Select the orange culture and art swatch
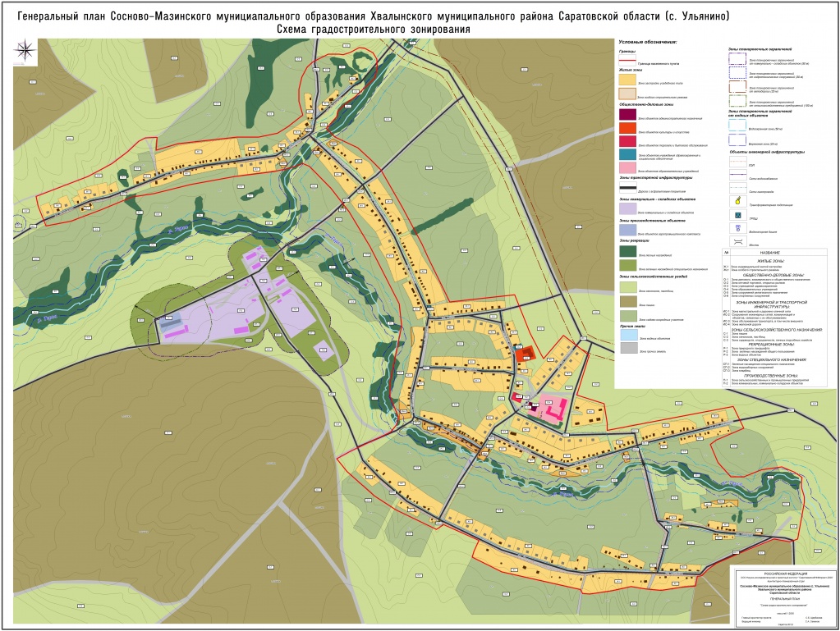Viewport: 840px width, 631px height. tap(628, 128)
